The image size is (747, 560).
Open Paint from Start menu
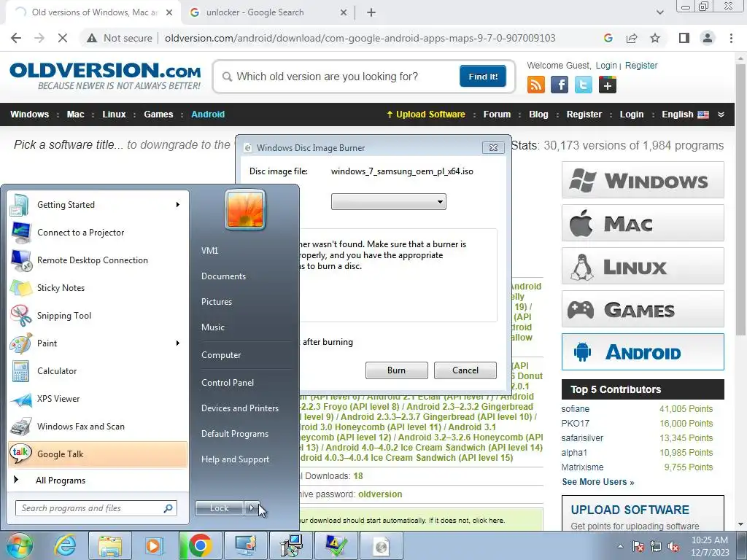(98, 343)
